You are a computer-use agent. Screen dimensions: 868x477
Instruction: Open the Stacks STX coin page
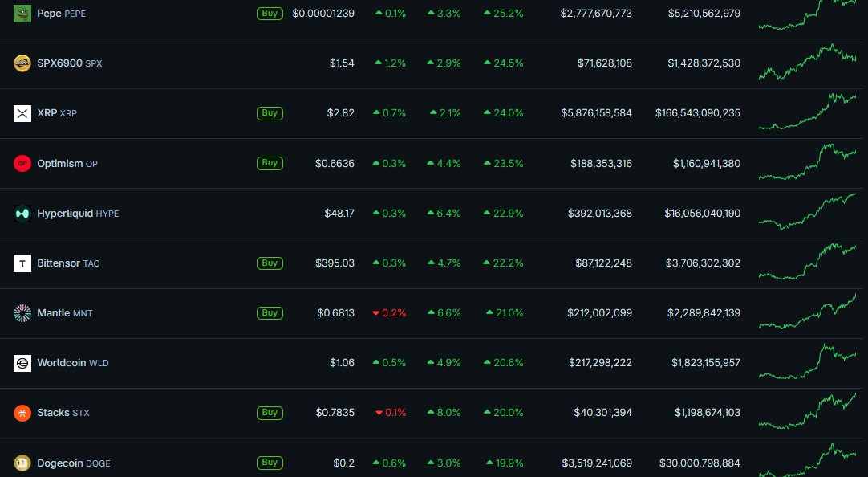tap(63, 413)
